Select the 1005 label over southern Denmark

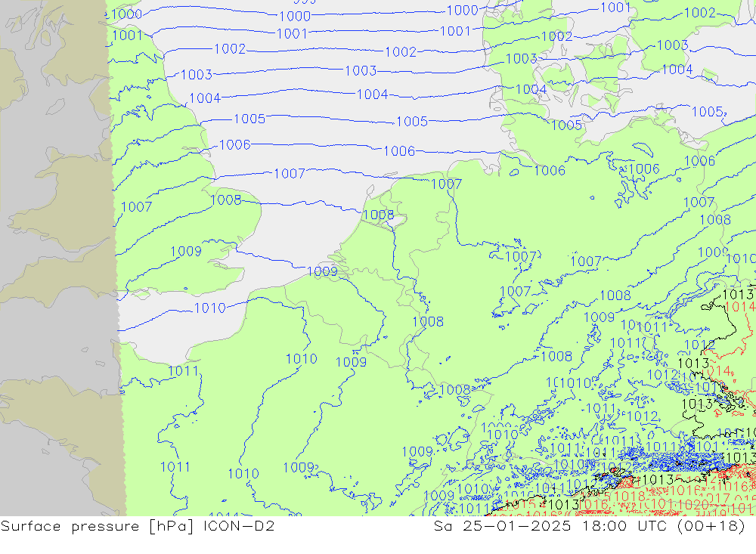click(566, 125)
